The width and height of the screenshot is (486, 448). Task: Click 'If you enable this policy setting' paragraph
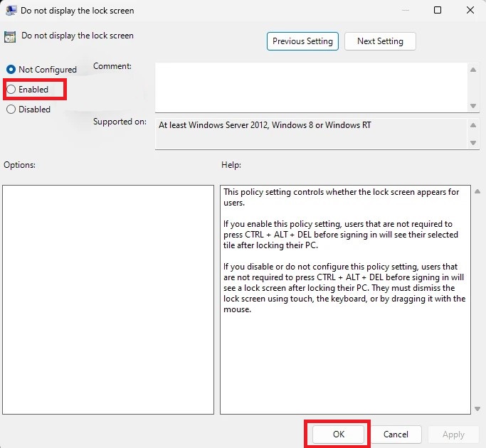pos(341,235)
